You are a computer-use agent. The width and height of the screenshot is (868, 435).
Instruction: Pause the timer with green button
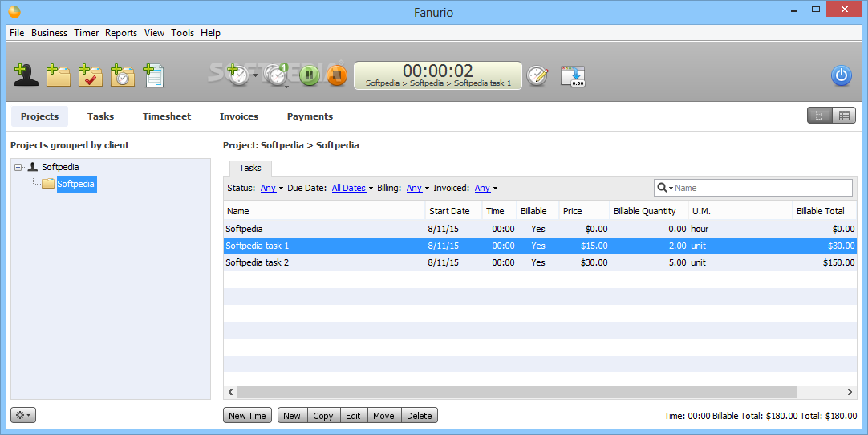pyautogui.click(x=310, y=75)
